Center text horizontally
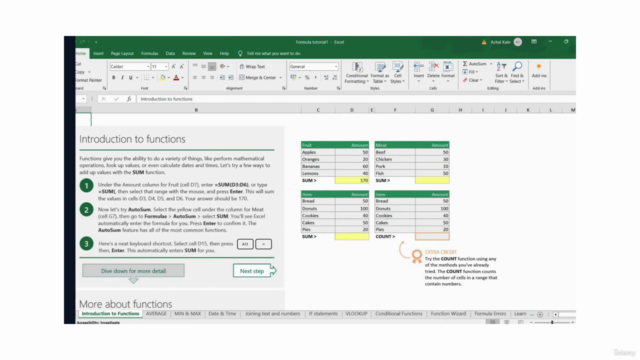 point(203,78)
